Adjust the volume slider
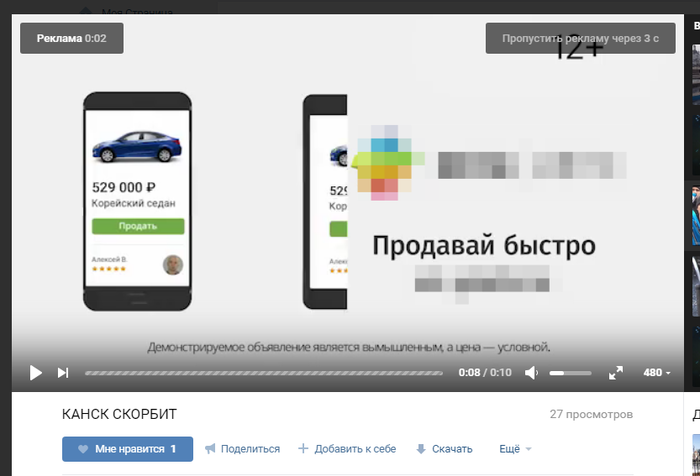Viewport: 700px width, 476px height. pyautogui.click(x=570, y=373)
